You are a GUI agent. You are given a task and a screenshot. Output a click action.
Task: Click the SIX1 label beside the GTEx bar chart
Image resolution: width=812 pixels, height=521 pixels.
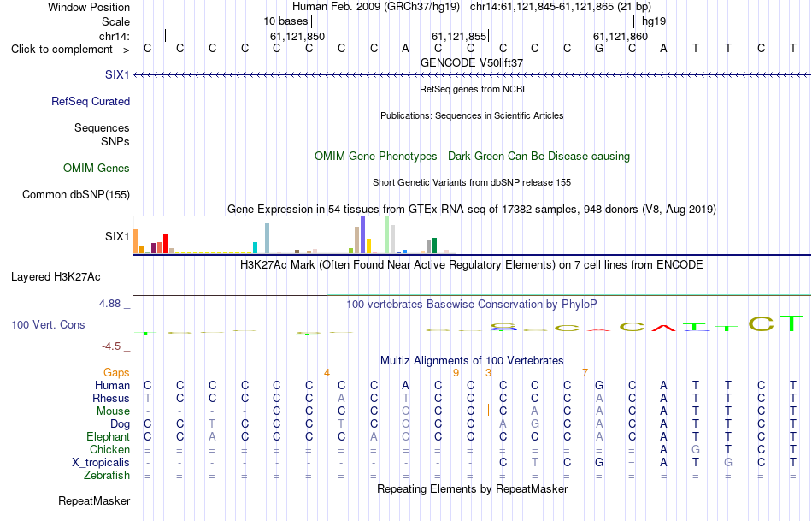coord(117,236)
